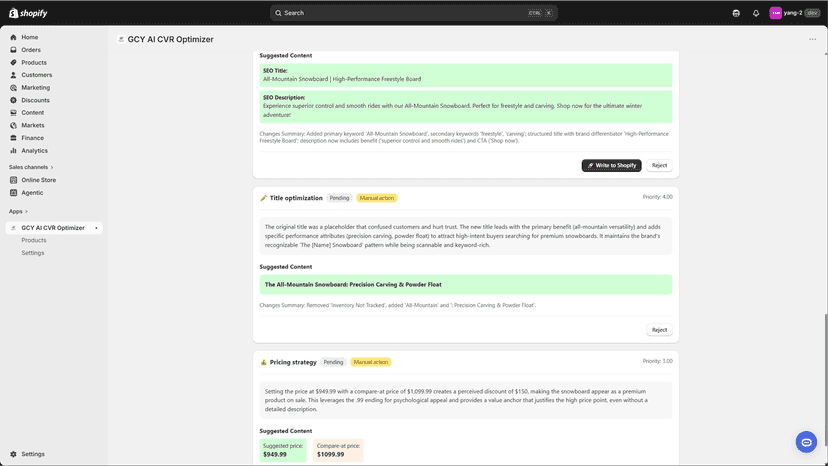The height and width of the screenshot is (466, 828).
Task: Reject the Title optimization suggestion
Action: coord(659,330)
